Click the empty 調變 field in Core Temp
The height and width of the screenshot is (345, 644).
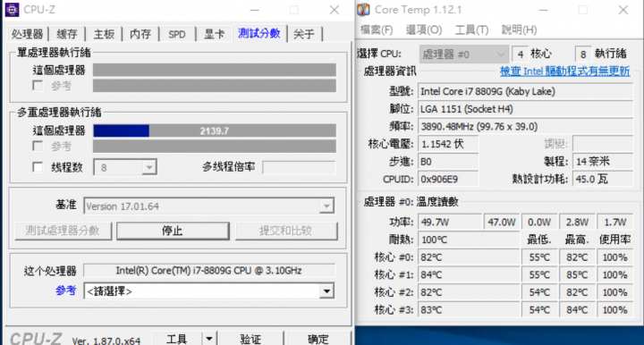click(x=603, y=144)
